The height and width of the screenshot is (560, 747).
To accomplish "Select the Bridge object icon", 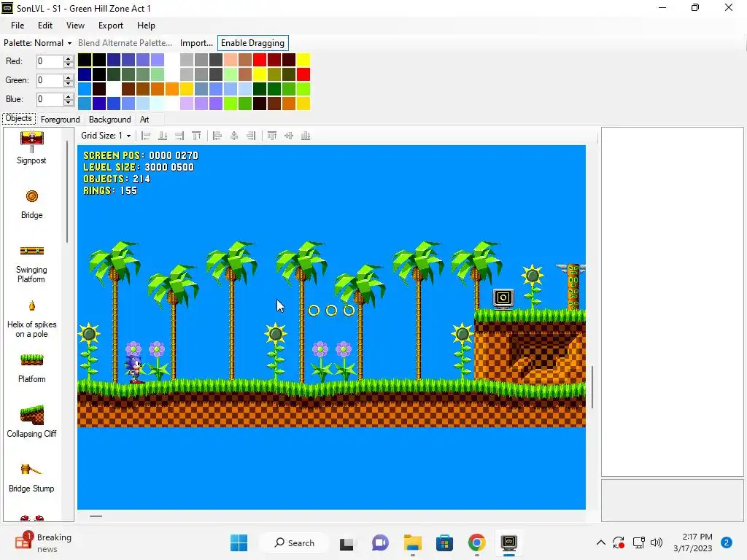I will pos(31,196).
